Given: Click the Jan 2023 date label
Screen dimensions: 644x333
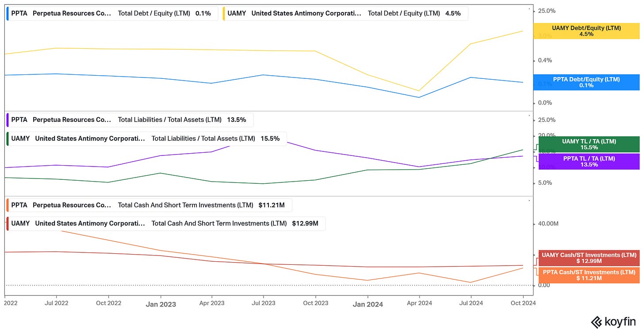Looking at the screenshot, I should click(161, 304).
